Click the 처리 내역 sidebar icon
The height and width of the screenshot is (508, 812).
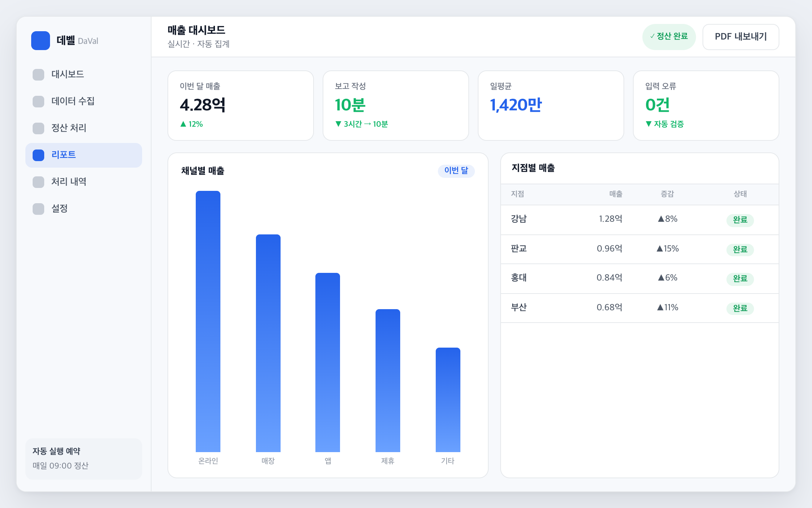(x=38, y=182)
